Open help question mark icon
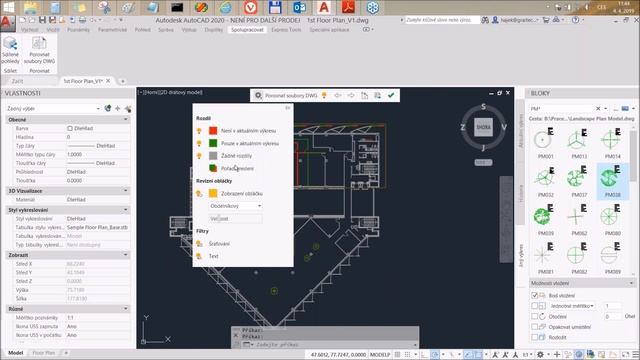 pos(575,20)
